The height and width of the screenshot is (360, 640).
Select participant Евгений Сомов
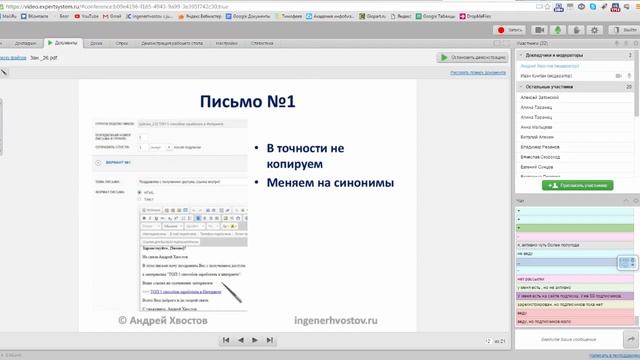[537, 167]
